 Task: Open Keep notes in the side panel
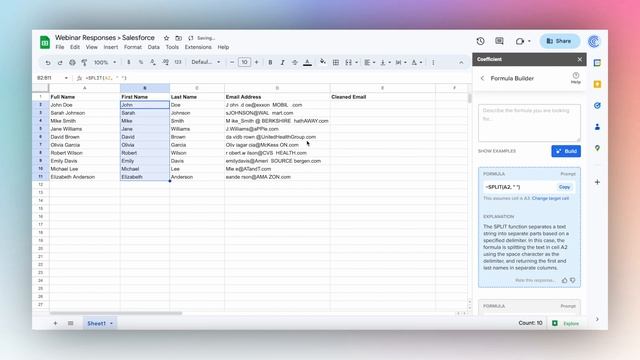(x=597, y=84)
